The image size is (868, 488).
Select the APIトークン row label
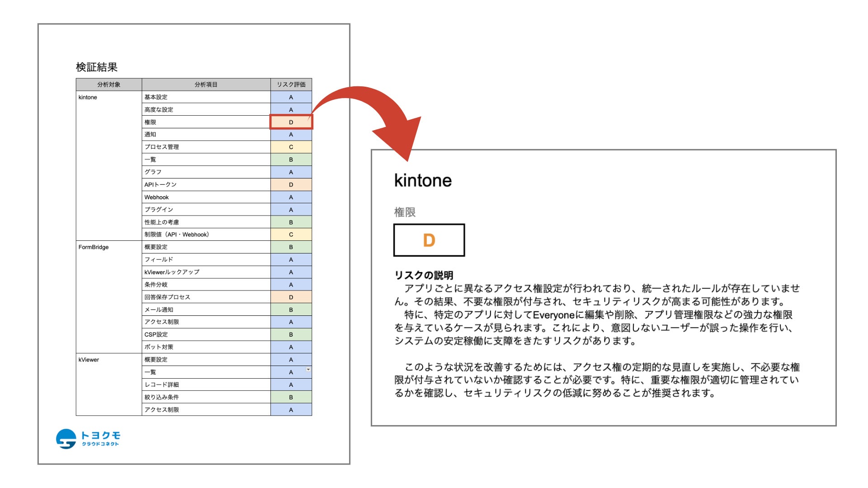(160, 184)
